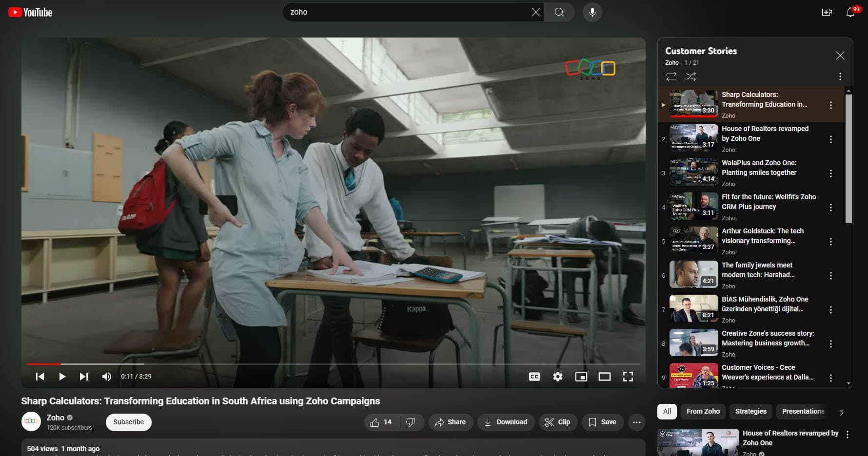Open Arthur Goldstuck tech visionary video
Screen dimensions: 868x456
(x=763, y=236)
